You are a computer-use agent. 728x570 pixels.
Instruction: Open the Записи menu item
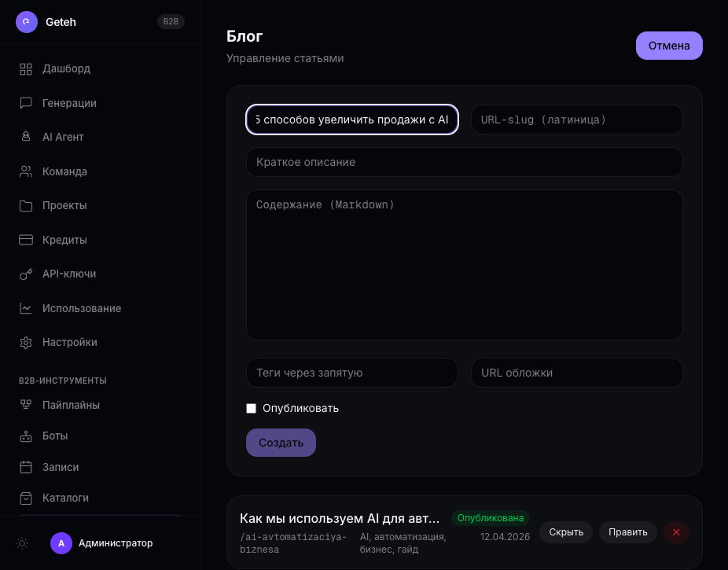(x=59, y=467)
